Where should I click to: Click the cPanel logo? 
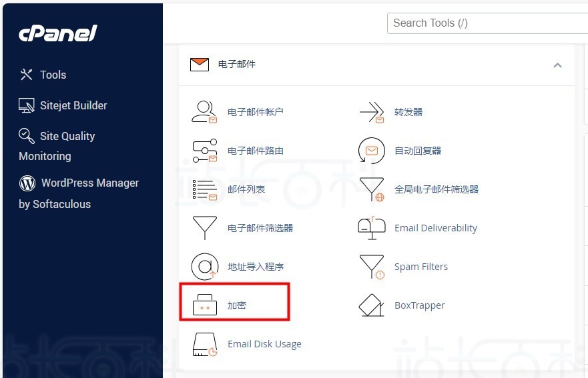58,33
